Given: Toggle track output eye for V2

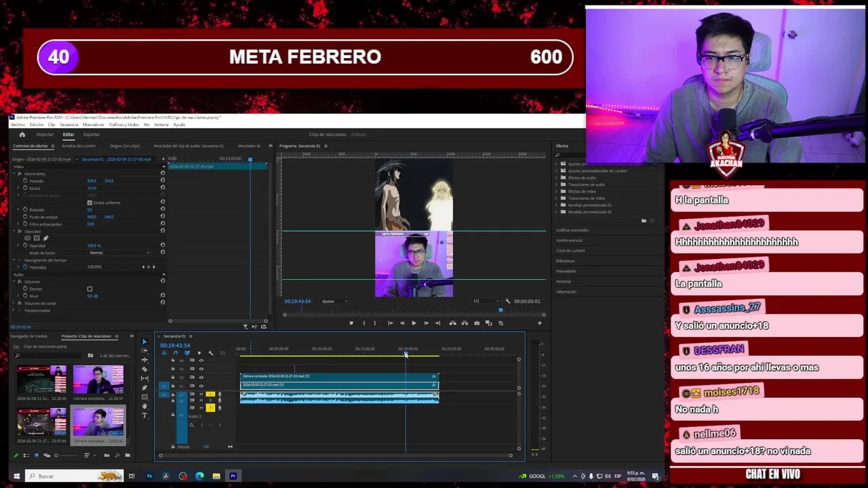Looking at the screenshot, I should 201,378.
